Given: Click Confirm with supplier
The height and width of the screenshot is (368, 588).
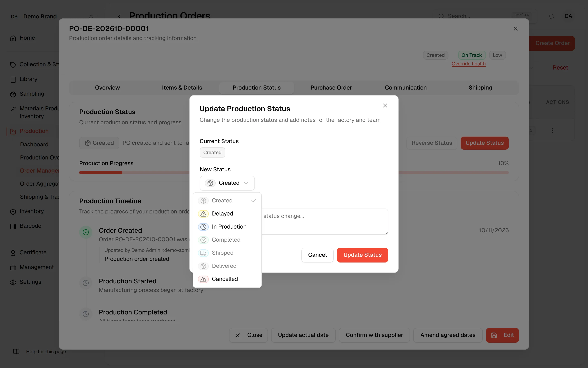Looking at the screenshot, I should [374, 335].
